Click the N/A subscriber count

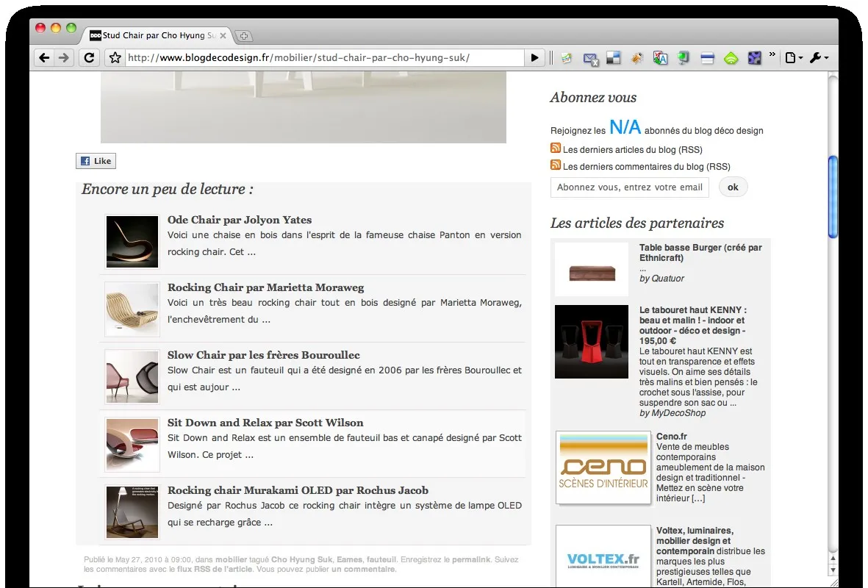[625, 127]
